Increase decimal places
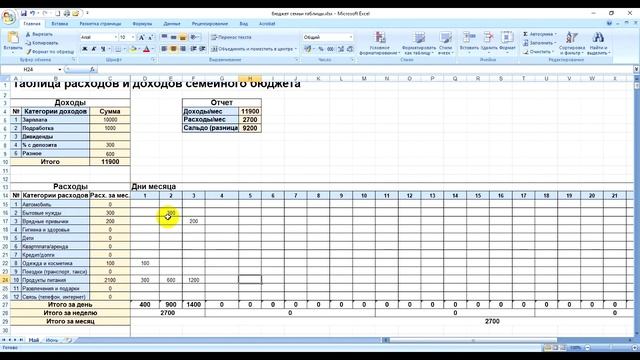The width and height of the screenshot is (640, 360). pyautogui.click(x=341, y=49)
